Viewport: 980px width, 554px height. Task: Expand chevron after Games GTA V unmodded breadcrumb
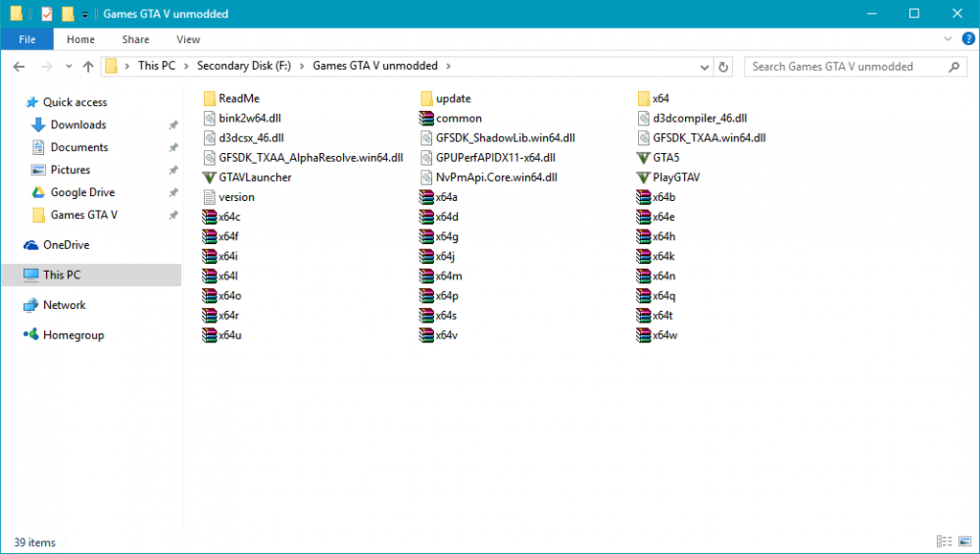448,67
